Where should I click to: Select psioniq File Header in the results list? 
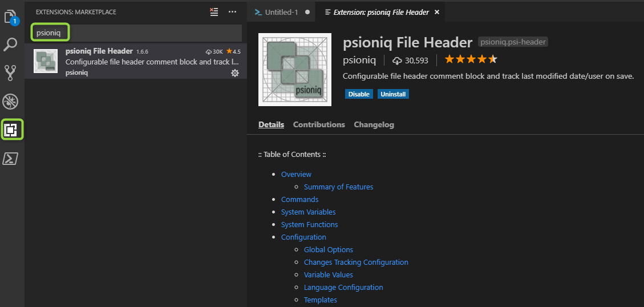click(136, 62)
